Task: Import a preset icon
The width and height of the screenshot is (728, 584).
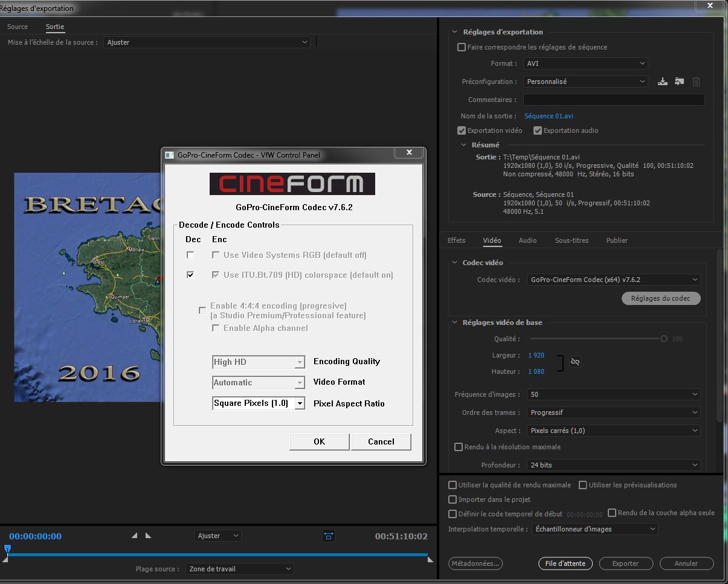Action: tap(679, 82)
